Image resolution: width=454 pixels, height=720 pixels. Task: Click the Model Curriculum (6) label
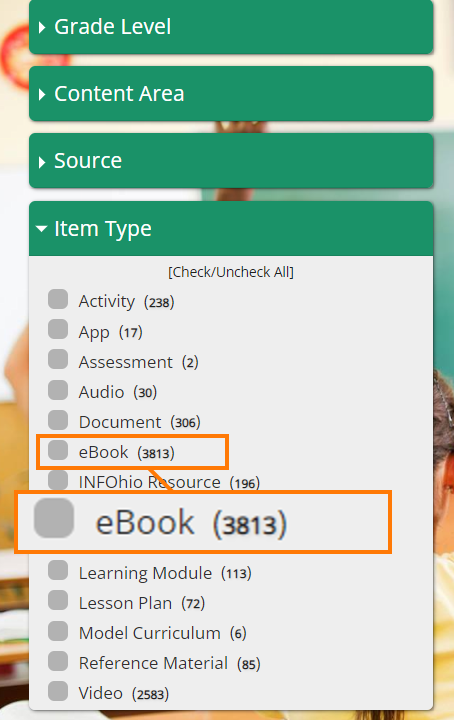tap(163, 633)
